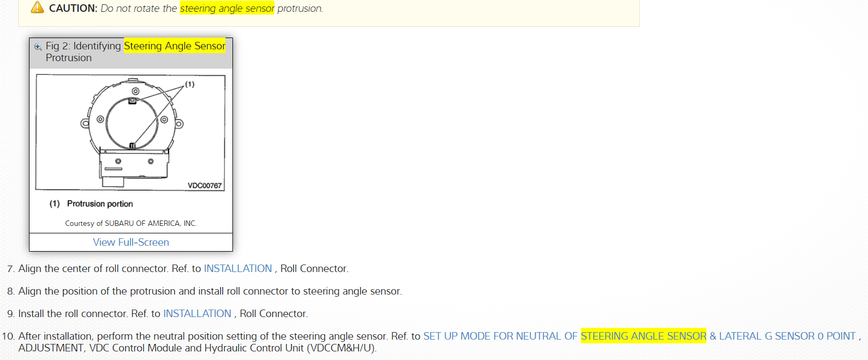Screen dimensions: 868x360
Task: Click the (1) callout label inside the diagram
Action: tap(189, 84)
